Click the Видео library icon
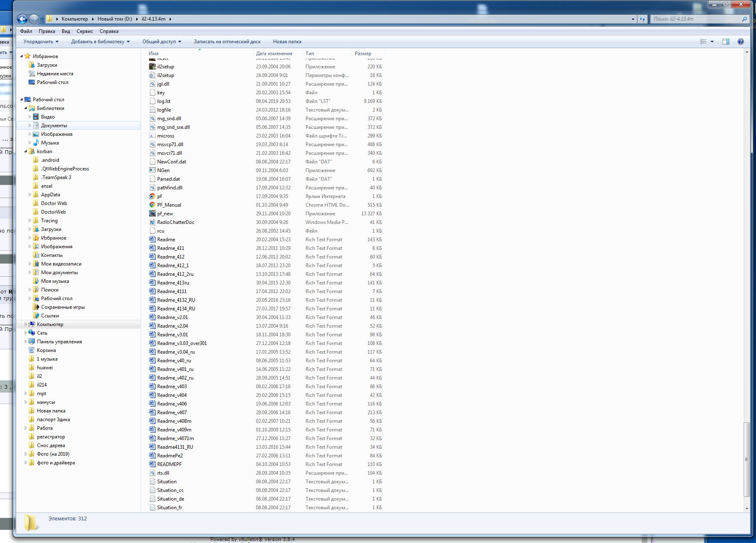 click(x=36, y=117)
